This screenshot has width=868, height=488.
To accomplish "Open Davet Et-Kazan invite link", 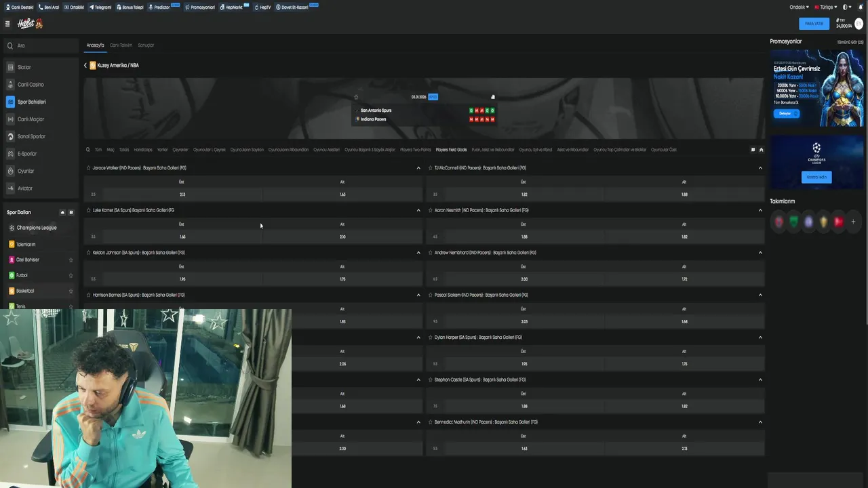I will [295, 7].
